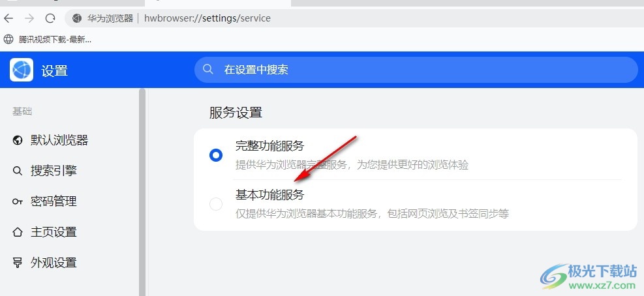644x296 pixels.
Task: Click the magnifier icon in settings search
Action: point(208,69)
